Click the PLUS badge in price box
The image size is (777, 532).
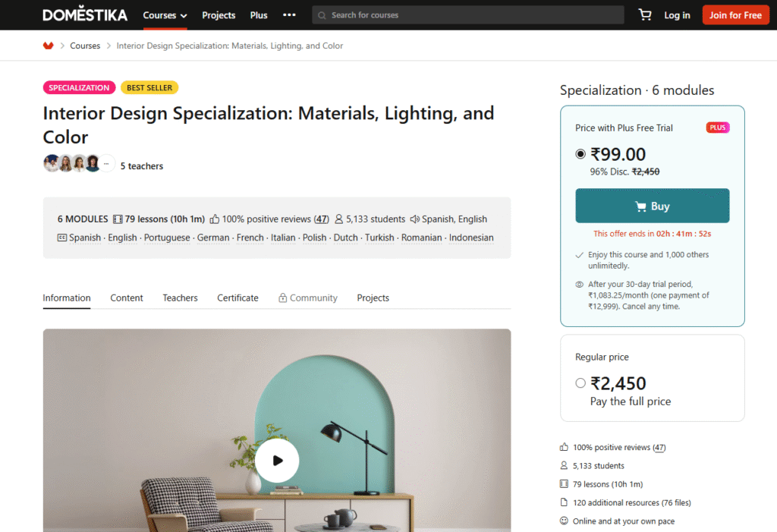coord(717,127)
